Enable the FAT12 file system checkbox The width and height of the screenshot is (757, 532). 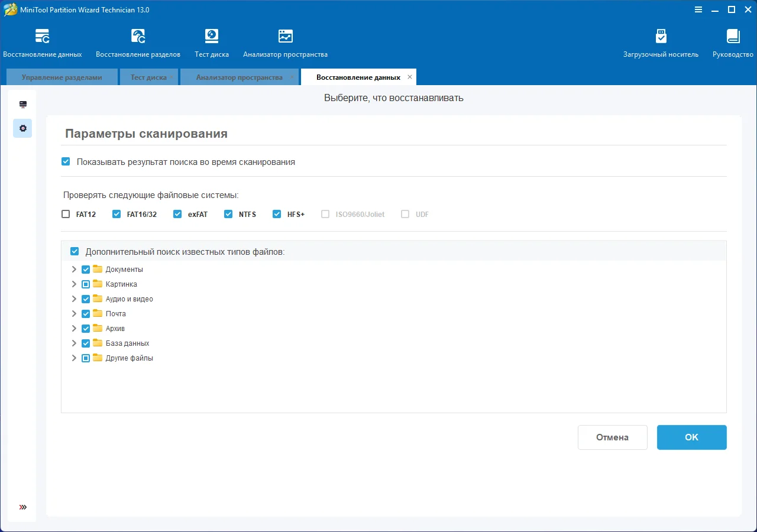coord(66,215)
